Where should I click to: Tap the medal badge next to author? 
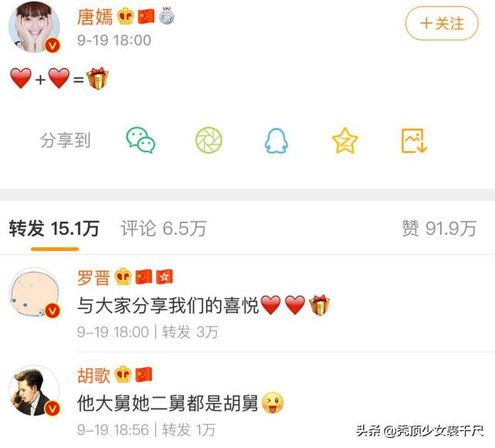(166, 15)
